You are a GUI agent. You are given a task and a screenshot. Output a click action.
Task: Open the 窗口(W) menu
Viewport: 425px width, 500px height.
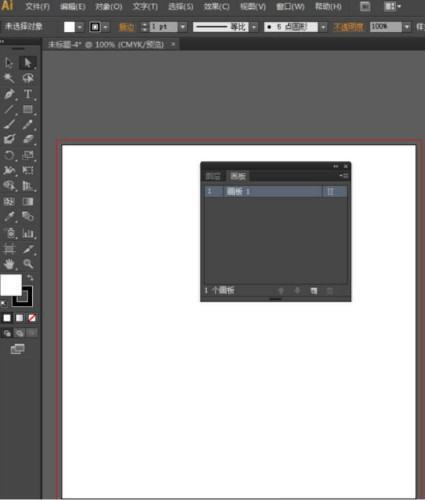[290, 6]
